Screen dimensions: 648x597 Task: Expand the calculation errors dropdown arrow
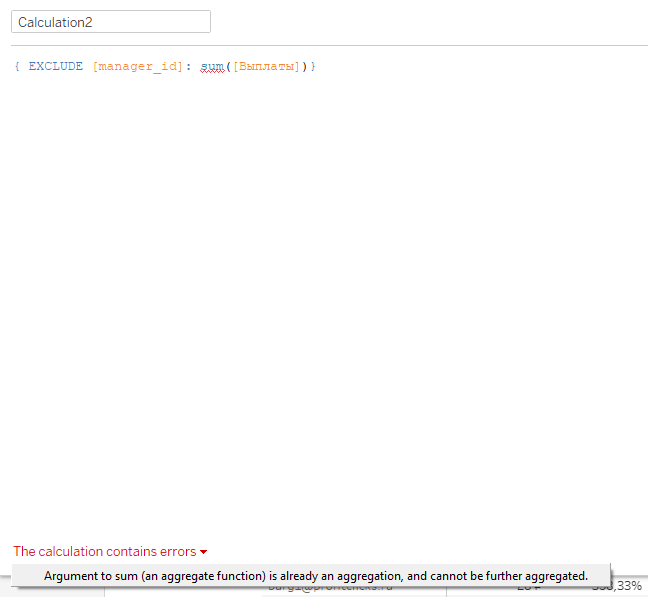click(x=203, y=552)
